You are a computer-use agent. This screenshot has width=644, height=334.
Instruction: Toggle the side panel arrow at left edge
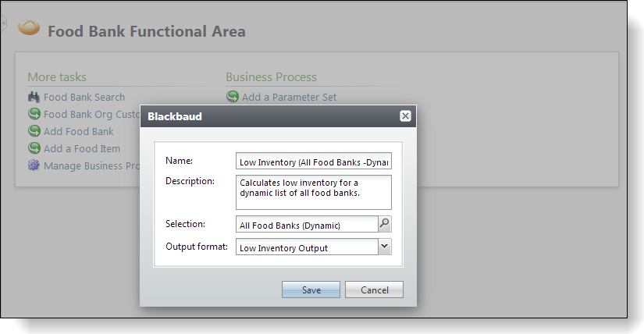[x=3, y=24]
